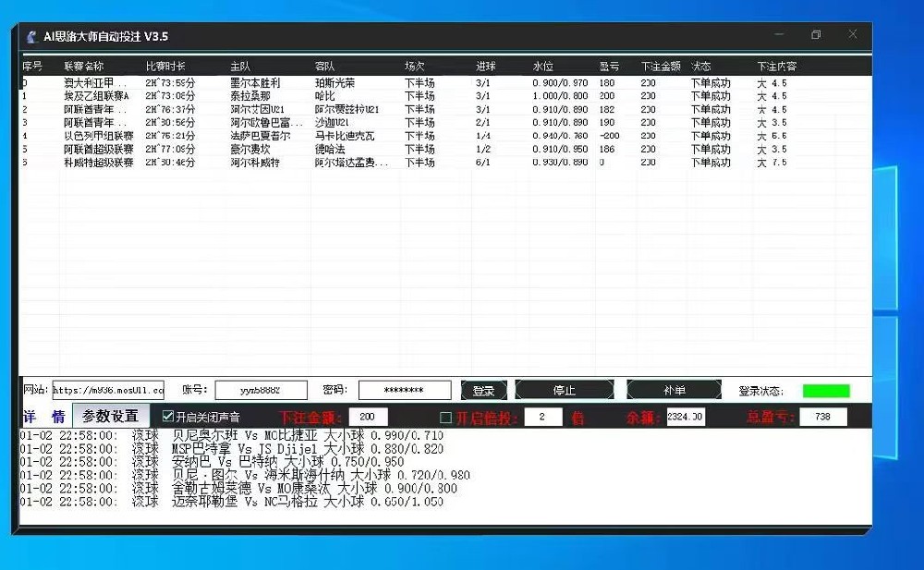Click the 倍投 multiplier field showing 2
924x570 pixels.
tap(541, 416)
